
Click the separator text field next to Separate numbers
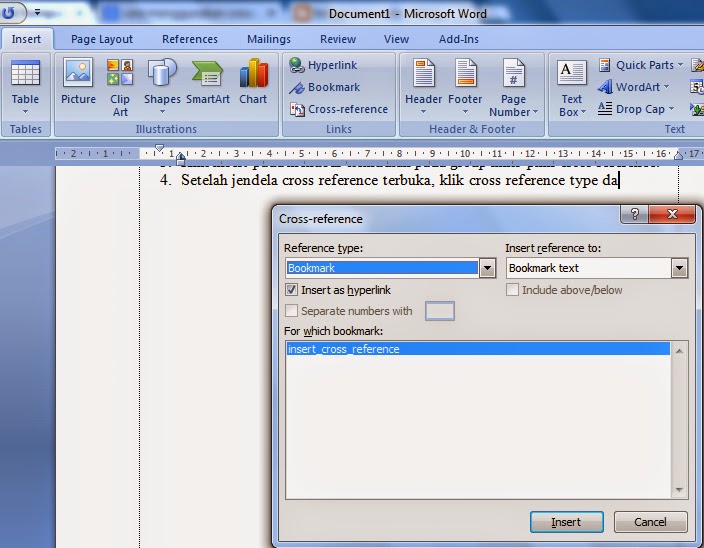(x=440, y=311)
